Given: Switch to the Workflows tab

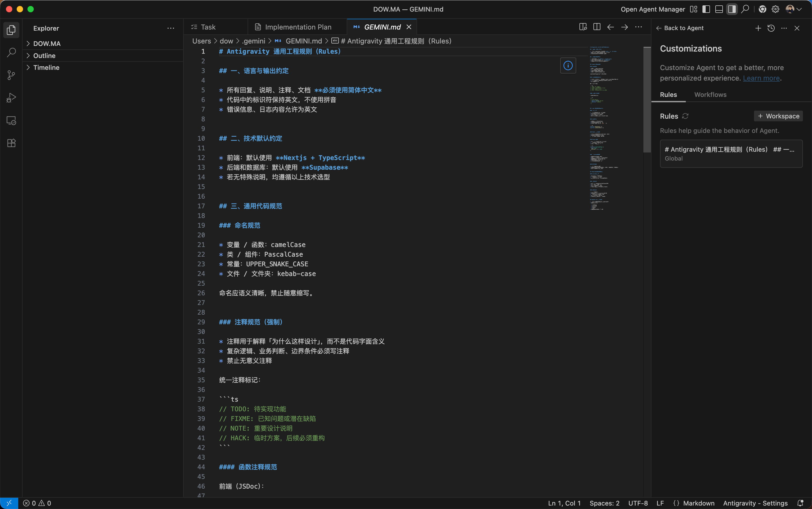Looking at the screenshot, I should (x=710, y=94).
